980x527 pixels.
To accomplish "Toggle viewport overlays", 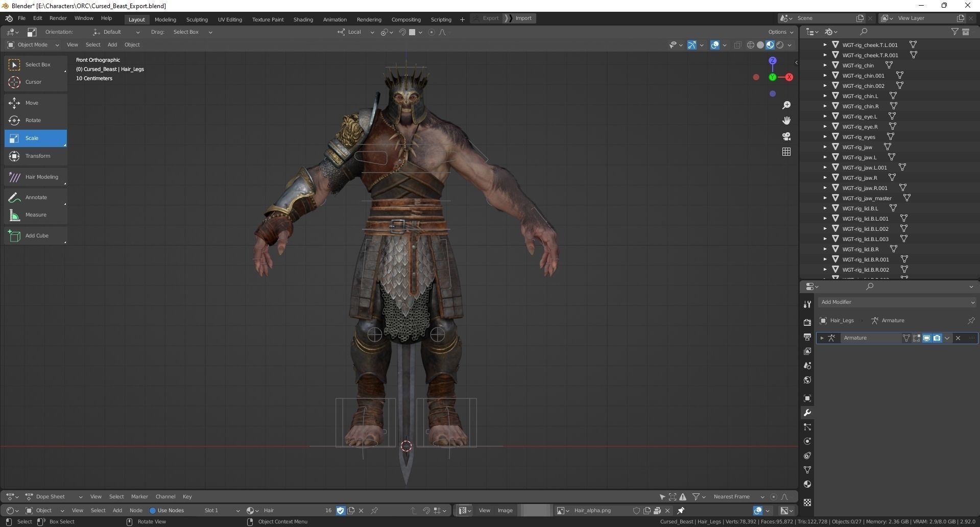I will click(715, 45).
